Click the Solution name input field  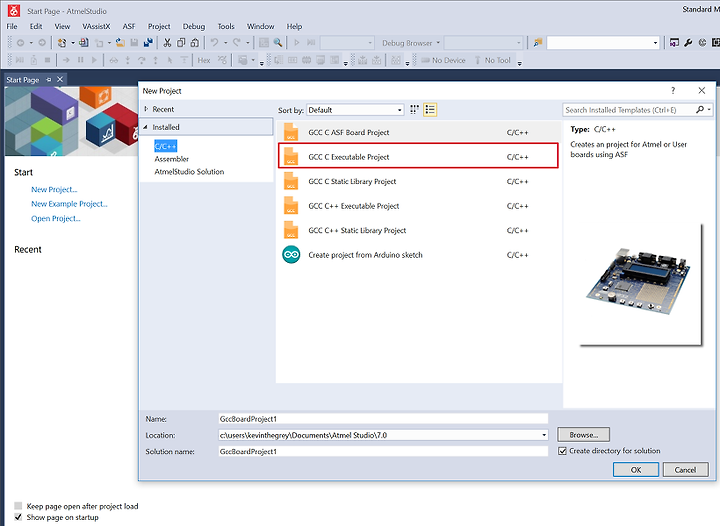[x=383, y=451]
